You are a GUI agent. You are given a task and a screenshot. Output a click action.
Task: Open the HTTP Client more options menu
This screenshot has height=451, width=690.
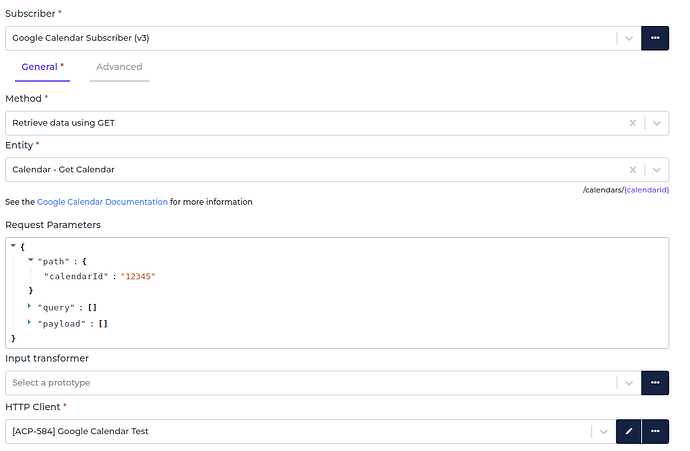click(x=655, y=431)
